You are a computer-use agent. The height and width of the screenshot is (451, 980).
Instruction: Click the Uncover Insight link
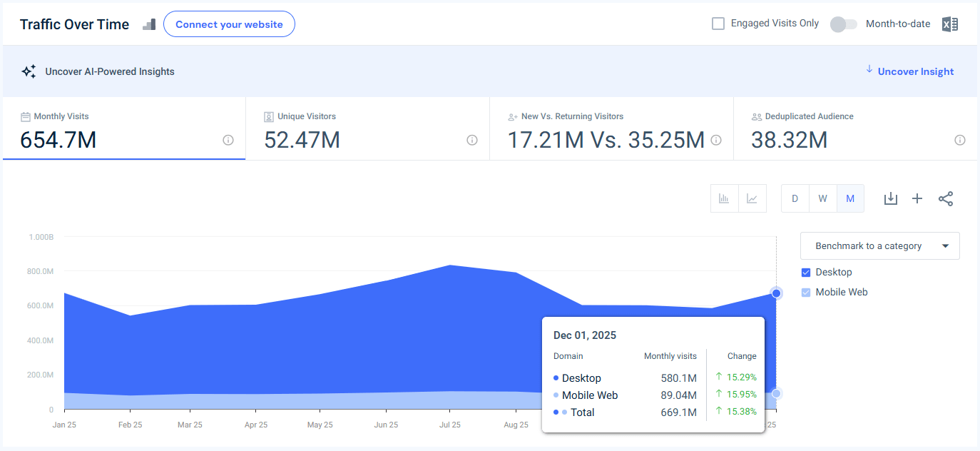pyautogui.click(x=915, y=71)
